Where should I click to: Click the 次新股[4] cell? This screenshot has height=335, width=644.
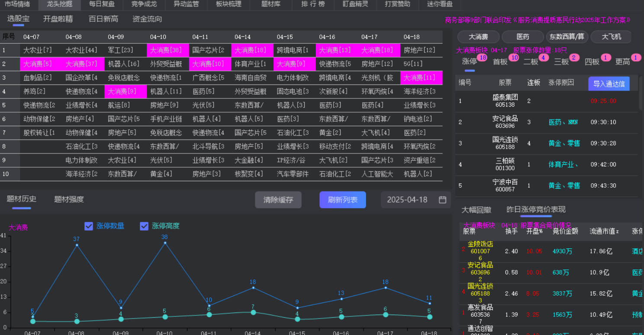337,91
